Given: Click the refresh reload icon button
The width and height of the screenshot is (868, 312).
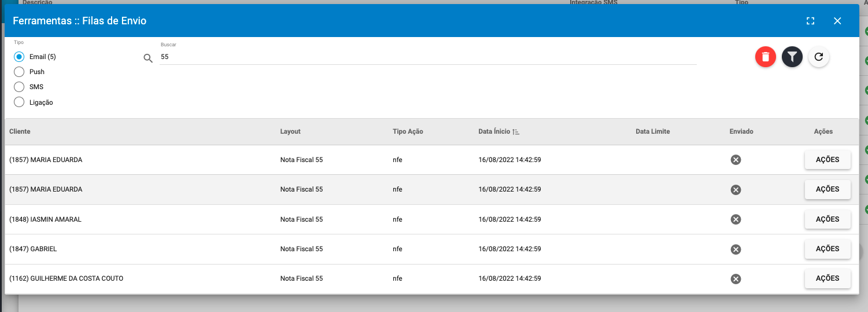Looking at the screenshot, I should (x=819, y=57).
